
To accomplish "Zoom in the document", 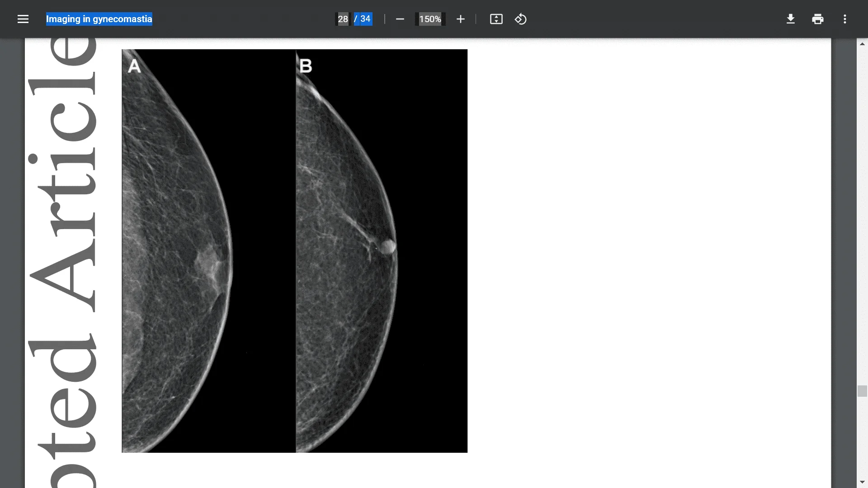I will (460, 19).
